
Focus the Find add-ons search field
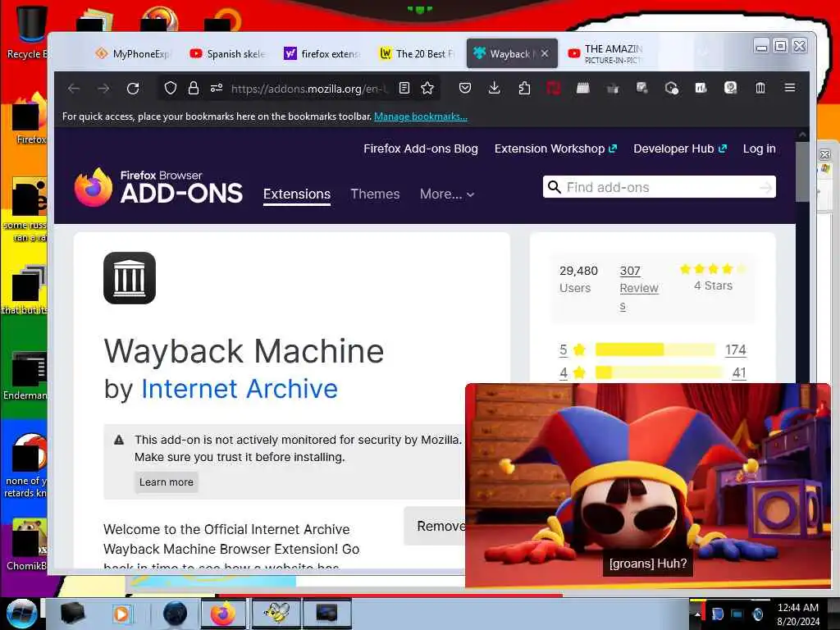point(660,187)
